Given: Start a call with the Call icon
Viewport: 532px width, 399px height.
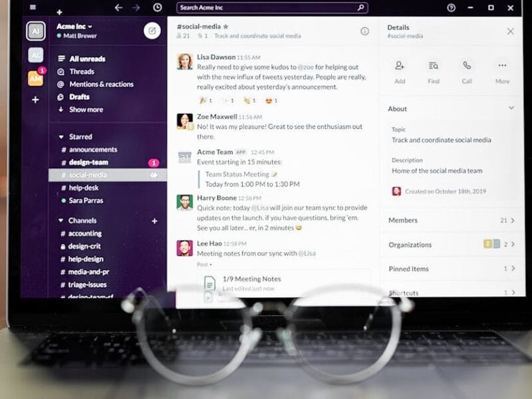Looking at the screenshot, I should (467, 65).
